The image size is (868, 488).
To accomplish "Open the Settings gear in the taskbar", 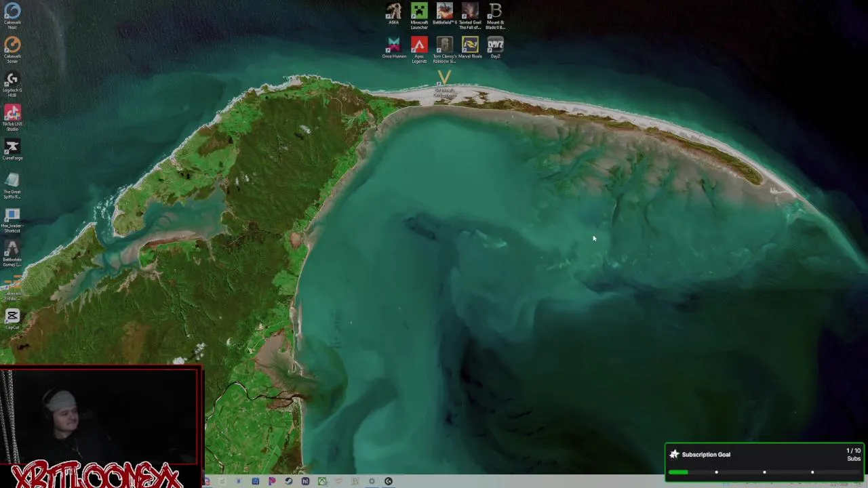I will click(372, 481).
